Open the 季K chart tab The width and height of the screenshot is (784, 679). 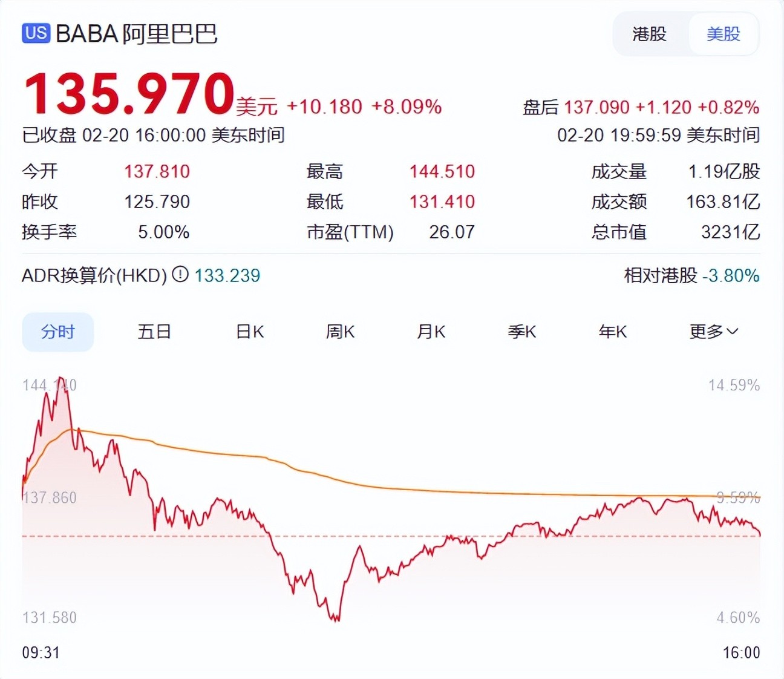tap(521, 332)
